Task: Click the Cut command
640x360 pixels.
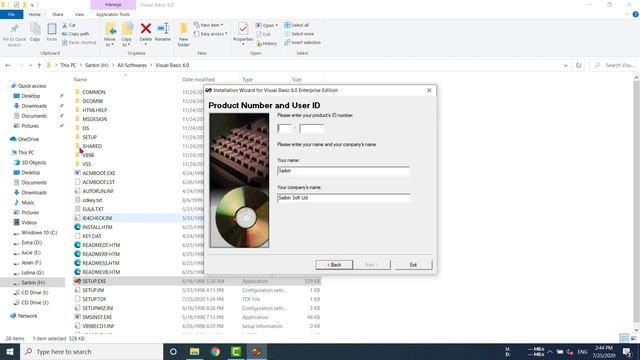Action: click(69, 25)
